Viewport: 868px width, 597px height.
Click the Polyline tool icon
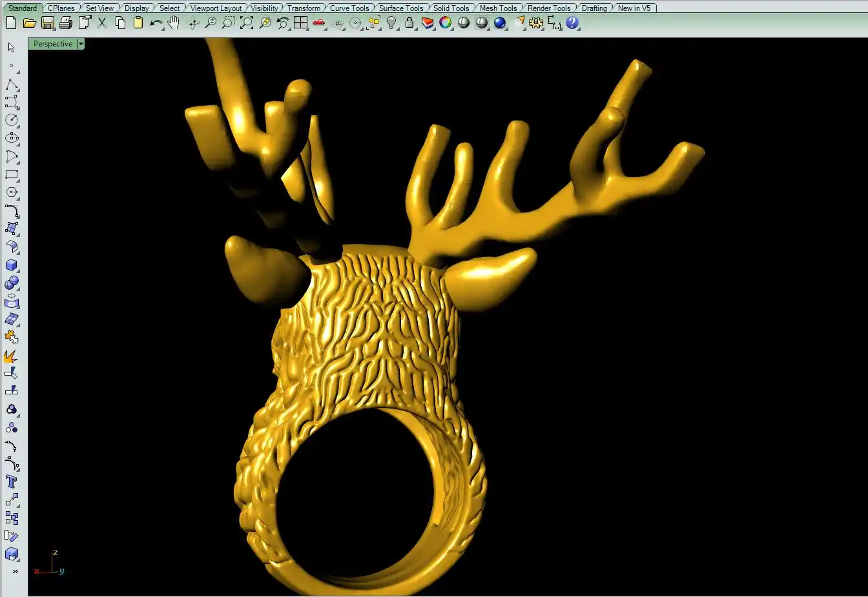tap(12, 85)
